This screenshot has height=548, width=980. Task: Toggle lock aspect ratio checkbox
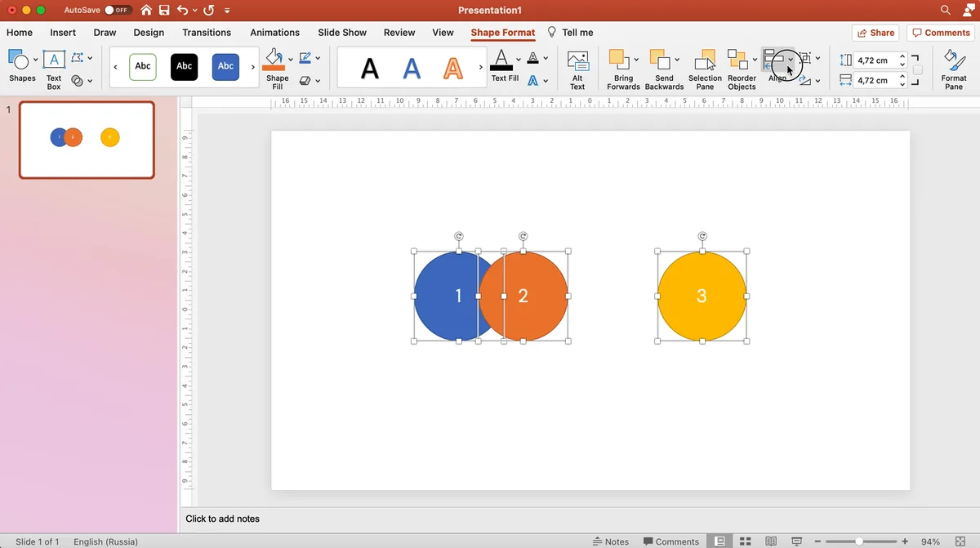[918, 70]
